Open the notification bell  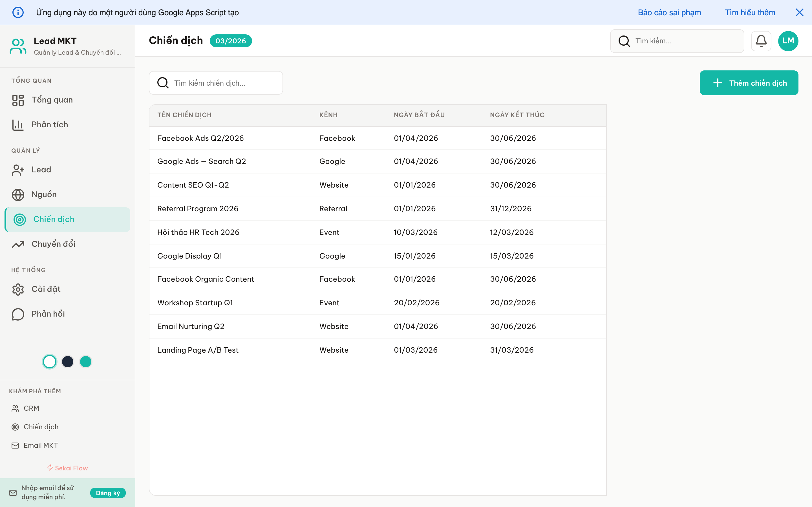(761, 41)
